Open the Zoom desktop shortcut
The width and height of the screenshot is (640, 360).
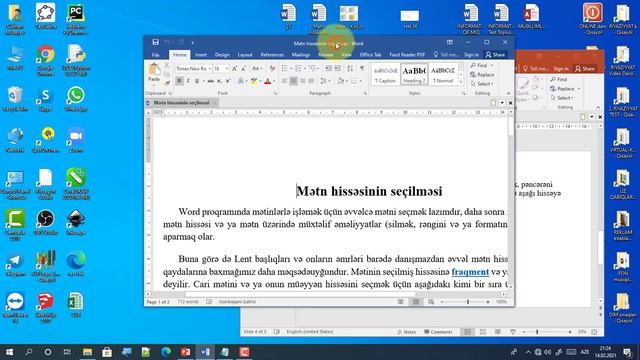point(76,140)
